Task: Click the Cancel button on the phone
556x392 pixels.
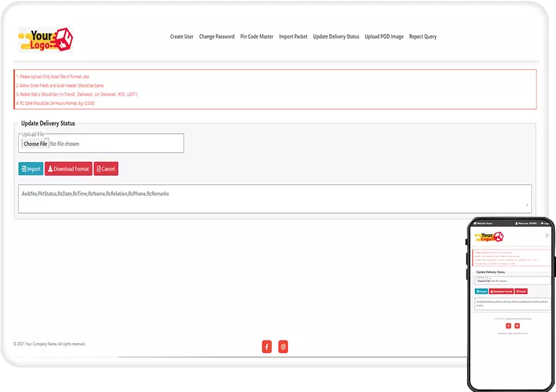Action: (x=521, y=291)
